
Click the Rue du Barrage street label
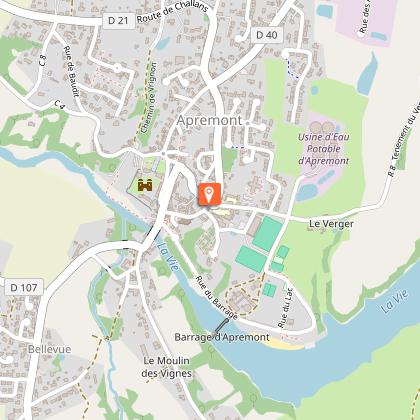click(216, 297)
